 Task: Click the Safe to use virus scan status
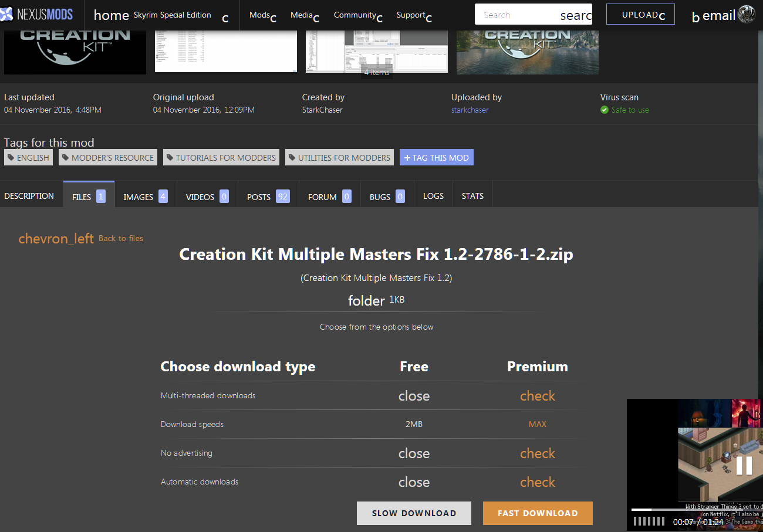tap(624, 110)
